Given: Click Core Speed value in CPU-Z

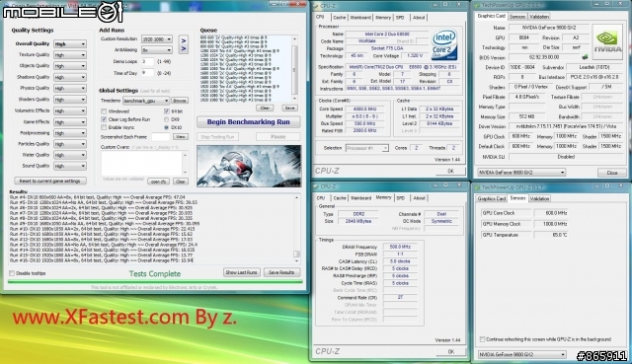Looking at the screenshot, I should click(364, 109).
